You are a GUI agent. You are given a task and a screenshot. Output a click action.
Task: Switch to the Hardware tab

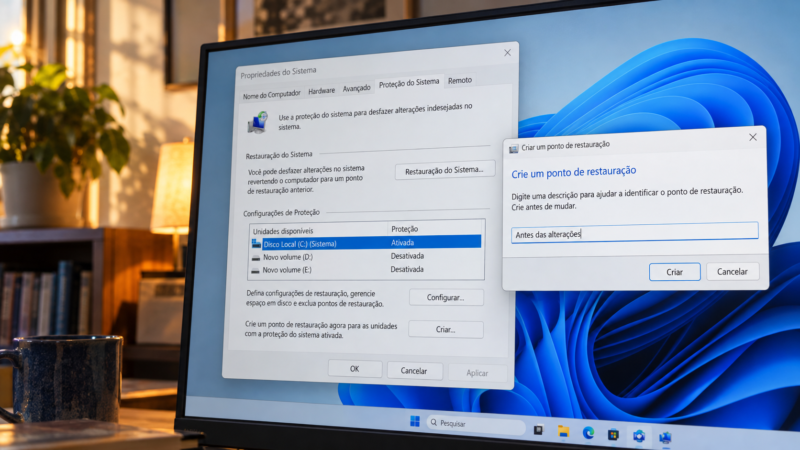pyautogui.click(x=321, y=91)
